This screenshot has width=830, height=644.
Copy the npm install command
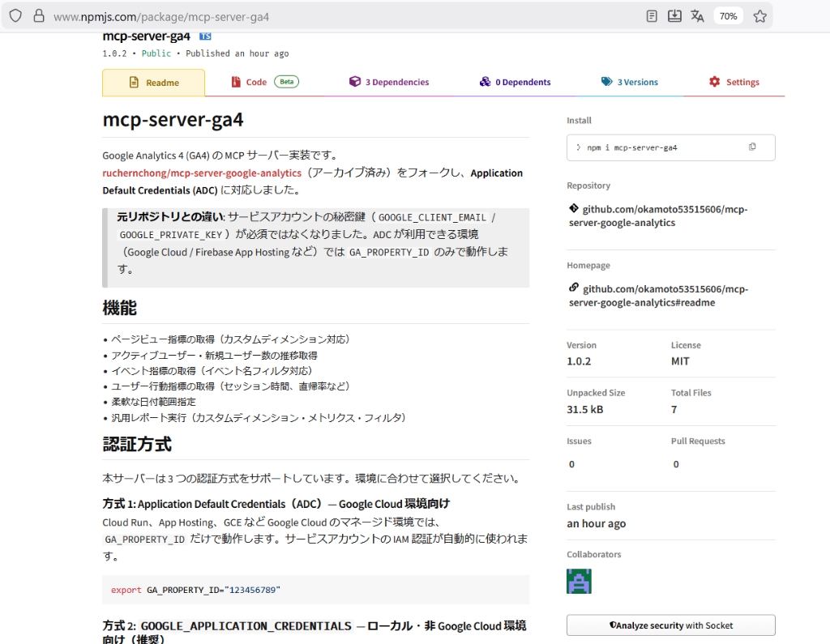pos(752,147)
